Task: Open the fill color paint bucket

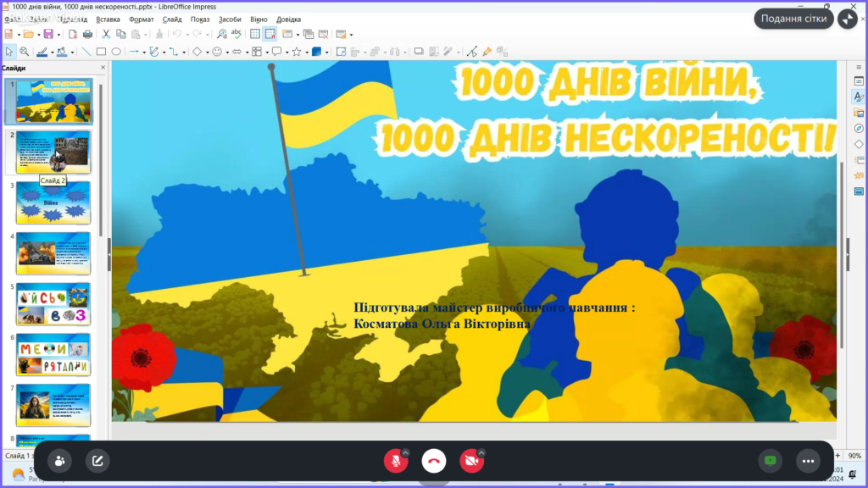Action: pos(61,52)
